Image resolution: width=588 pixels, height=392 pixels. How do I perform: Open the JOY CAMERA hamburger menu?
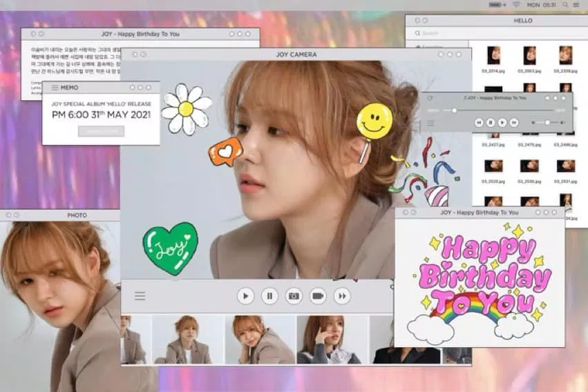pos(140,296)
